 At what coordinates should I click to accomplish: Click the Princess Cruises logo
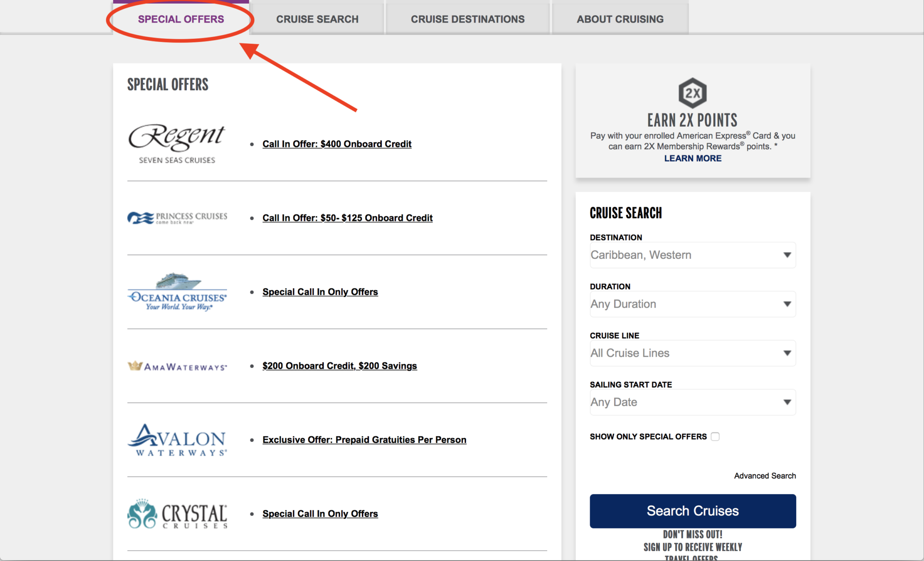pyautogui.click(x=177, y=218)
